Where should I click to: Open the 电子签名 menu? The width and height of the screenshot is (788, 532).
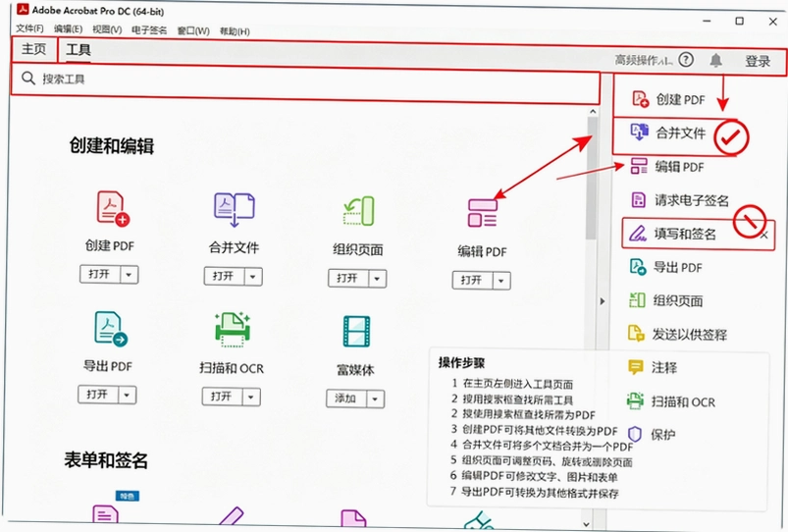pyautogui.click(x=149, y=30)
